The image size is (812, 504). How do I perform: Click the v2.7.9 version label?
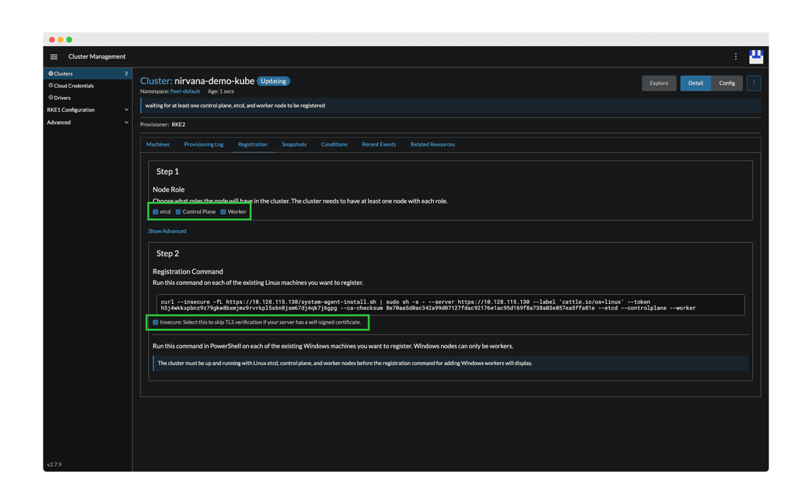tap(54, 465)
